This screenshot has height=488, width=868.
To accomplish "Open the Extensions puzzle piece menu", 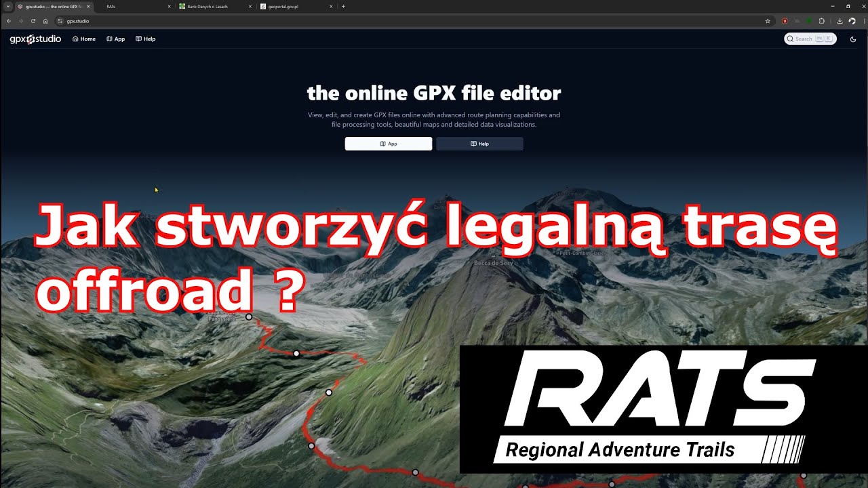I will pyautogui.click(x=822, y=21).
